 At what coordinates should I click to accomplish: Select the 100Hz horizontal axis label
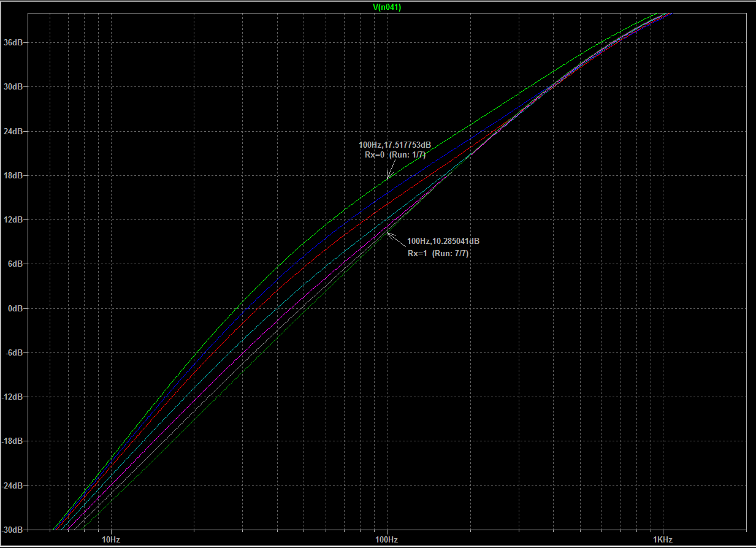click(387, 539)
